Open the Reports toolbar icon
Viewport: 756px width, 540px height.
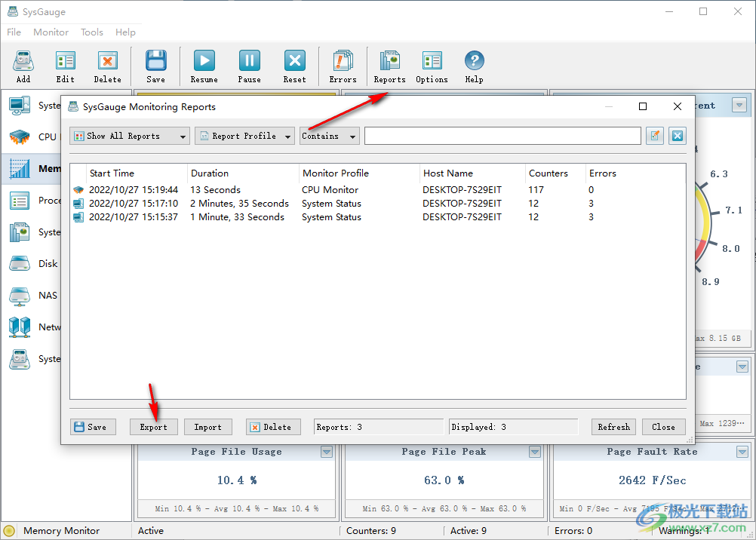(389, 61)
